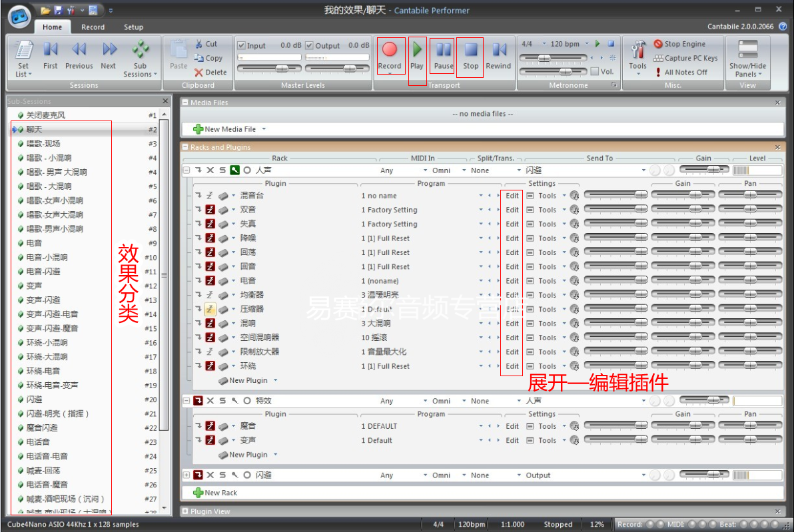
Task: Toggle bypass on the 魔音 plugin
Action: point(210,426)
